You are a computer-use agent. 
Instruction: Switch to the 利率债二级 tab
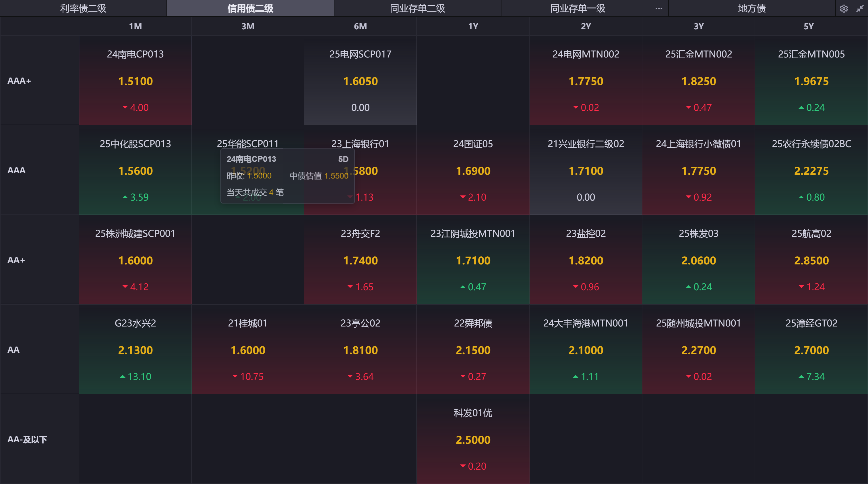[x=83, y=8]
